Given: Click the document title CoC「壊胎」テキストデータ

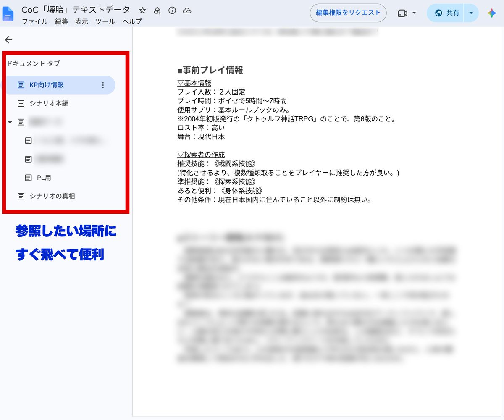Looking at the screenshot, I should (76, 10).
